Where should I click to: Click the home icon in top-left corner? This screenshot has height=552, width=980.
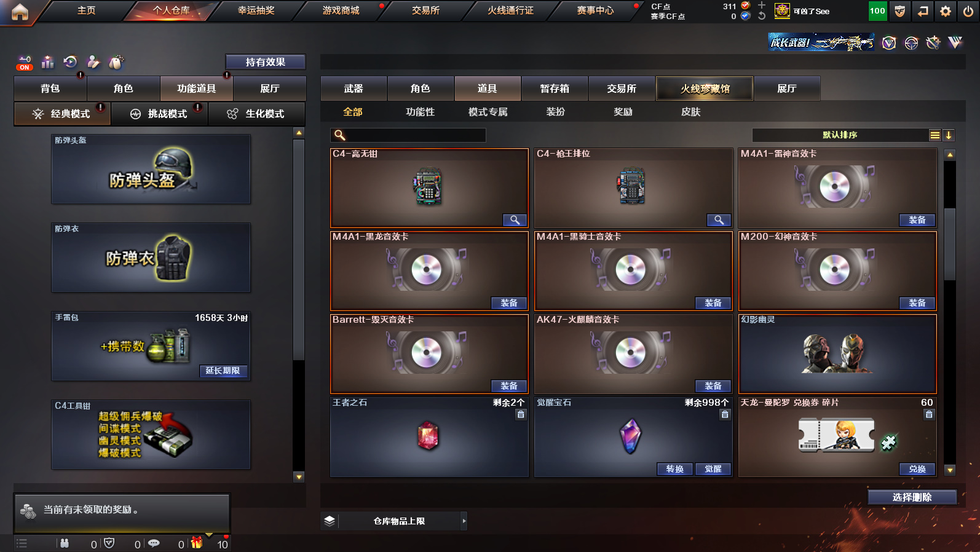coord(20,11)
